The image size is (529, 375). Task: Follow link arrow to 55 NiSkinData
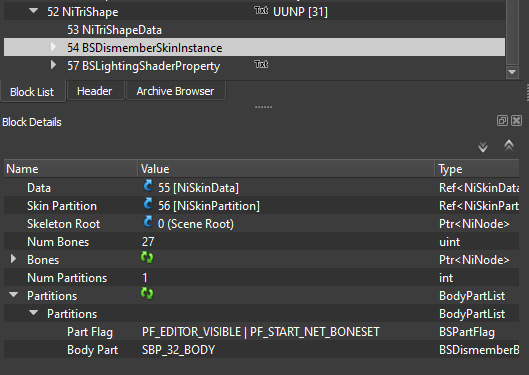pyautogui.click(x=148, y=186)
